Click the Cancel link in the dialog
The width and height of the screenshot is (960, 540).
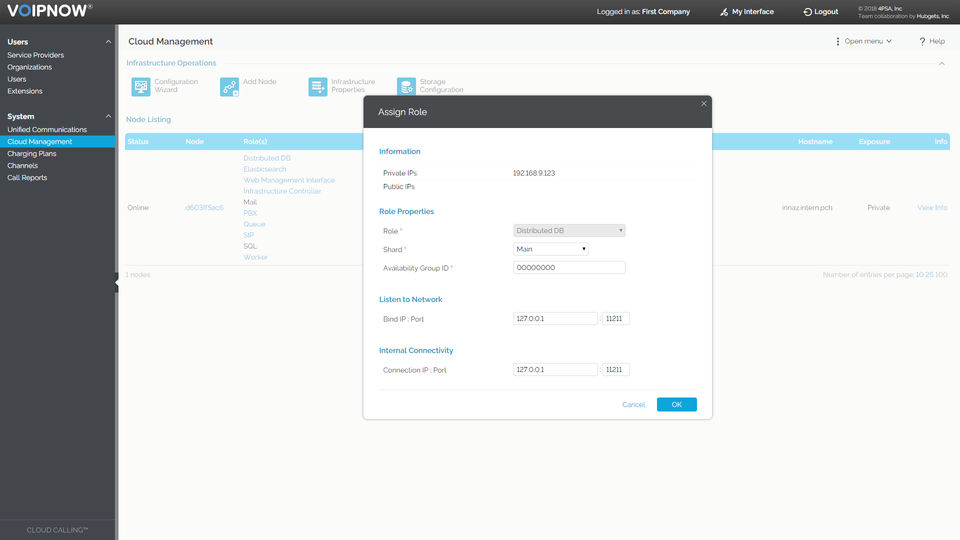634,405
